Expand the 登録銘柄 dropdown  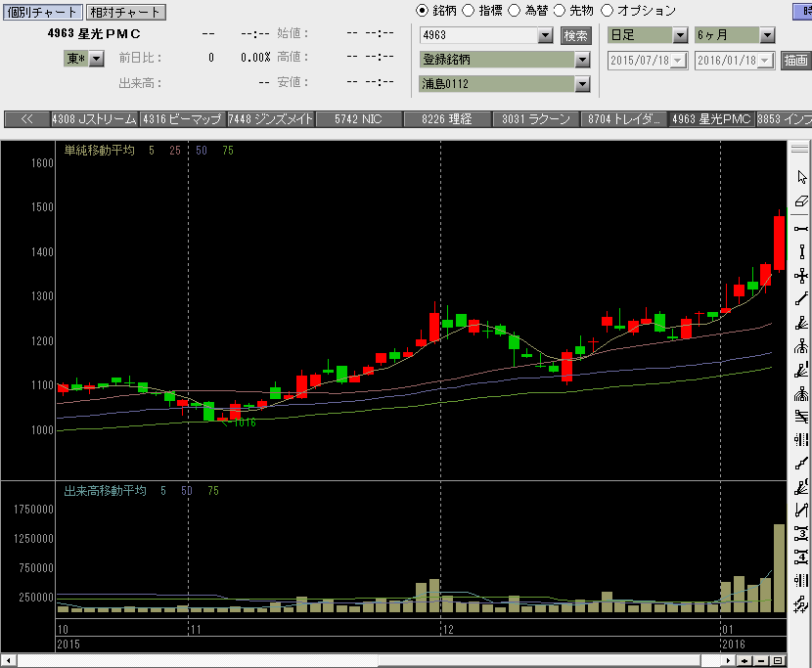(x=583, y=60)
